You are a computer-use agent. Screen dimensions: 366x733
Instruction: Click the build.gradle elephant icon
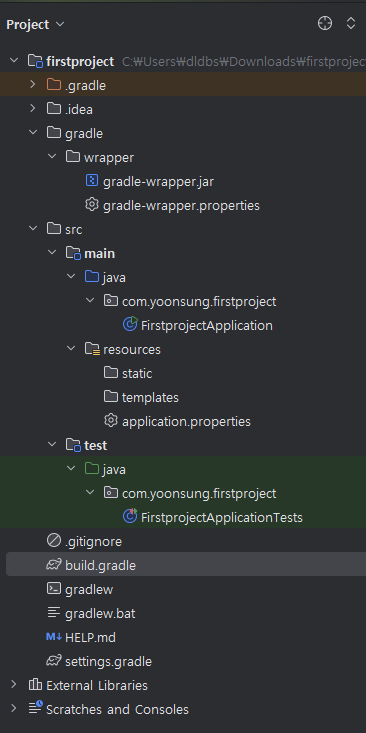[x=54, y=565]
